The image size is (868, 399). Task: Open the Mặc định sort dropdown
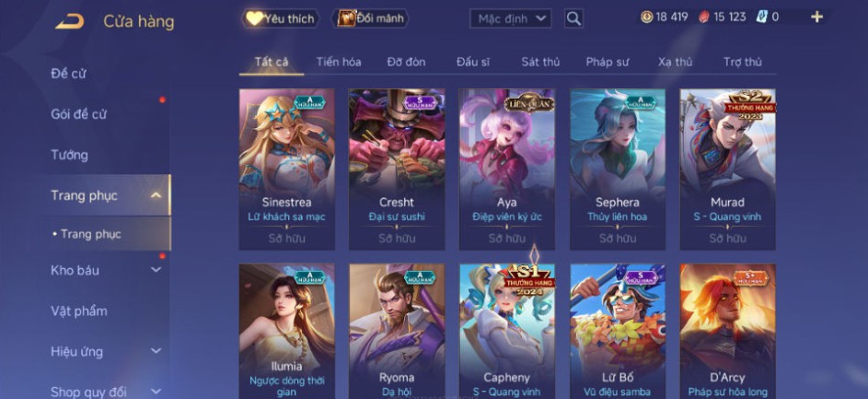coord(510,18)
